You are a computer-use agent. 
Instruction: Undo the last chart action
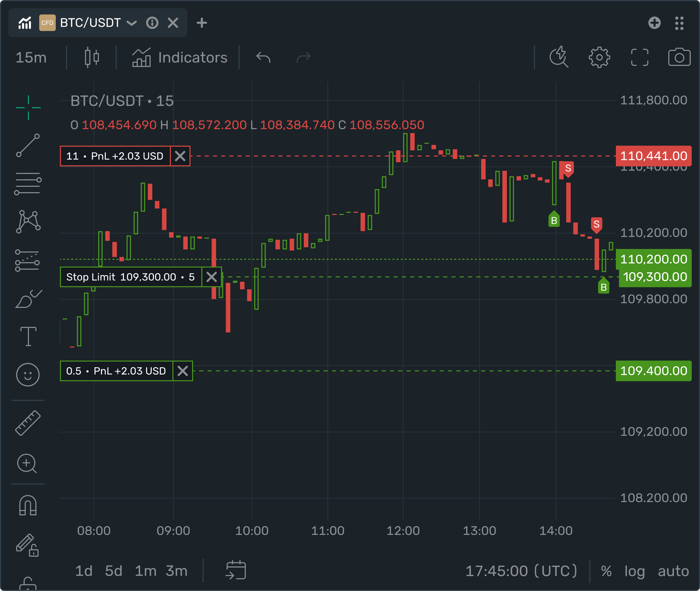point(264,57)
